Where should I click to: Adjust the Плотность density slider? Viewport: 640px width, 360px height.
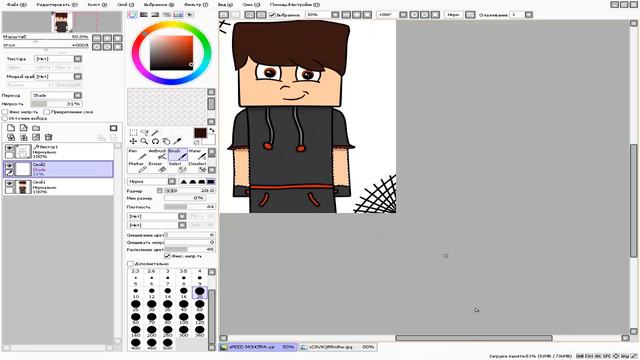pos(189,207)
